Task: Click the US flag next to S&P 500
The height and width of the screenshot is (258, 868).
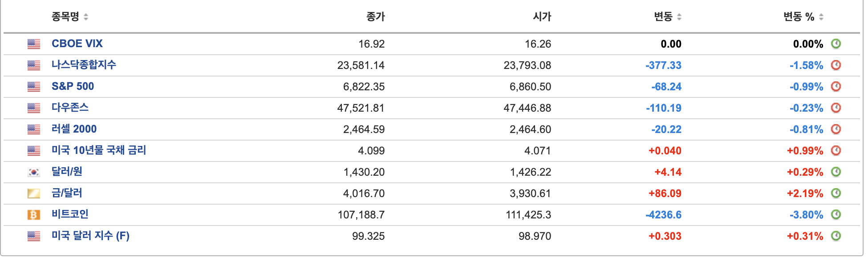Action: (34, 86)
